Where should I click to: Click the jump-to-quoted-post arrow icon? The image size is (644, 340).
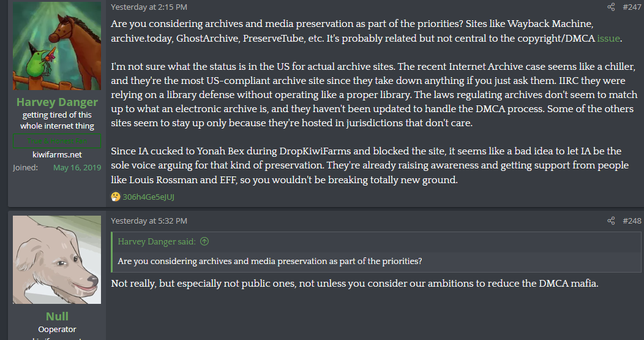[204, 241]
